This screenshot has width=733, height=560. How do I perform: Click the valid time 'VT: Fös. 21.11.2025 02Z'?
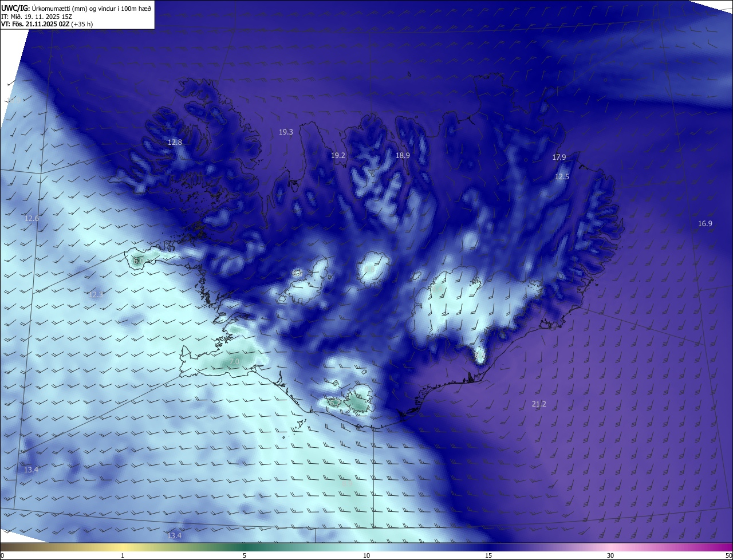click(x=35, y=24)
